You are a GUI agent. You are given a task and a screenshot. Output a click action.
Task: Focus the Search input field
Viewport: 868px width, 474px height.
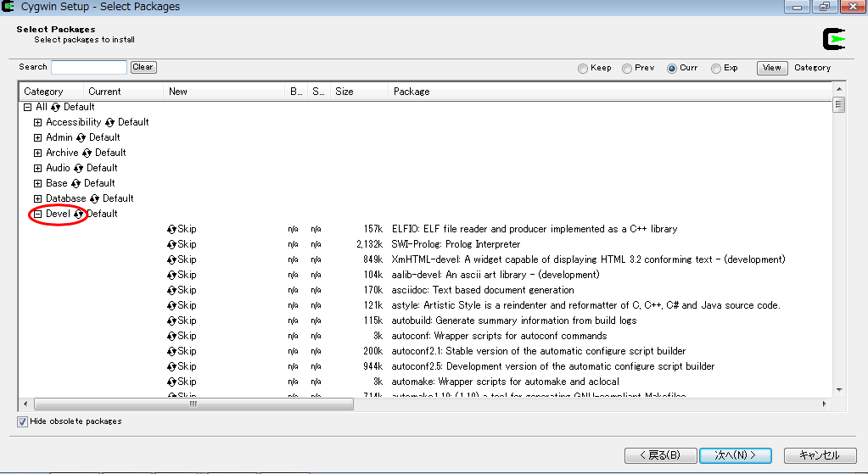(89, 67)
